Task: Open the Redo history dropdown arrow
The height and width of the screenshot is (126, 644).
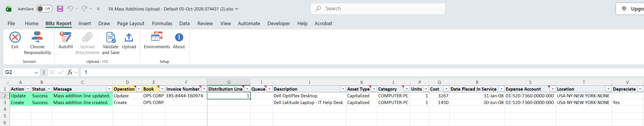Action: coord(91,9)
